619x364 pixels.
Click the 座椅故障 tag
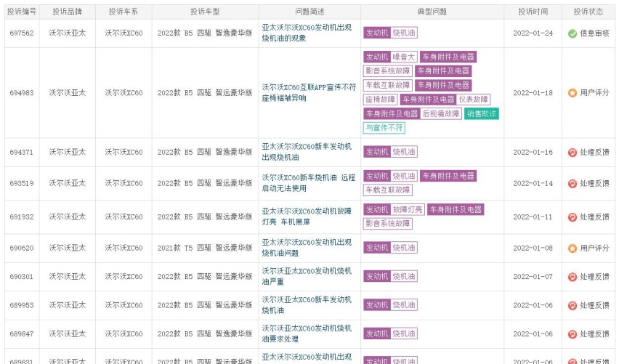pyautogui.click(x=380, y=99)
